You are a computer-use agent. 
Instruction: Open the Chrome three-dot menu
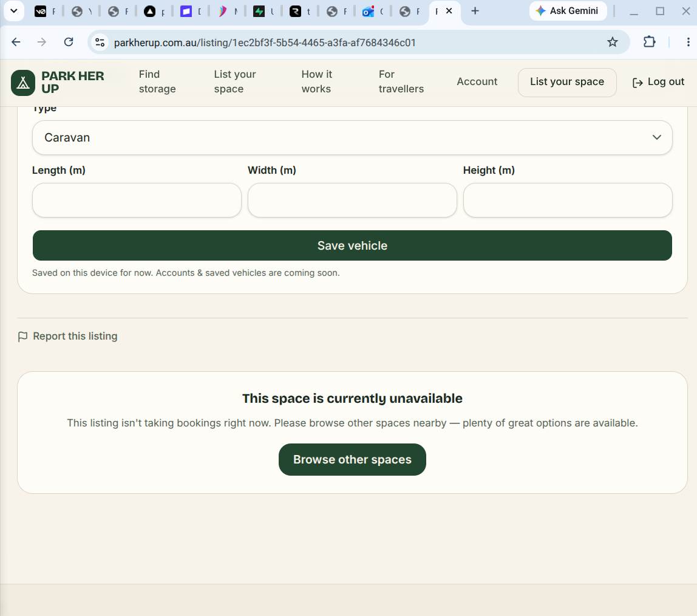coord(688,43)
